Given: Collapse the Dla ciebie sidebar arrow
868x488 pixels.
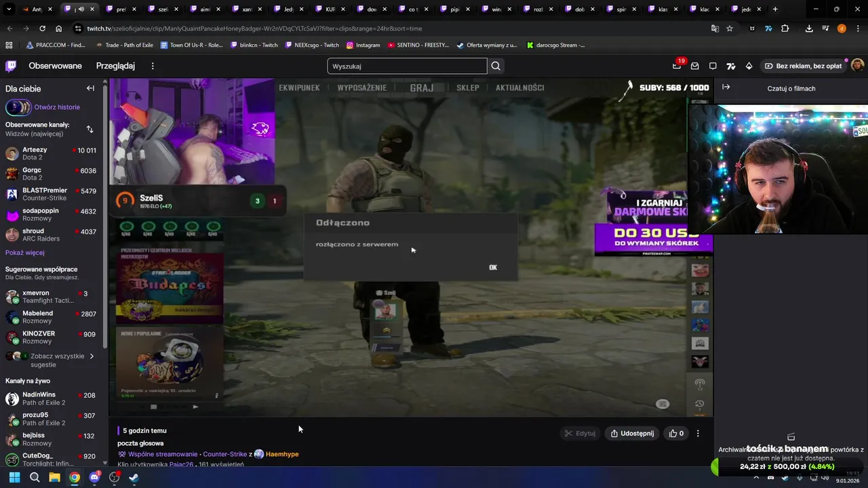Looking at the screenshot, I should coord(90,88).
